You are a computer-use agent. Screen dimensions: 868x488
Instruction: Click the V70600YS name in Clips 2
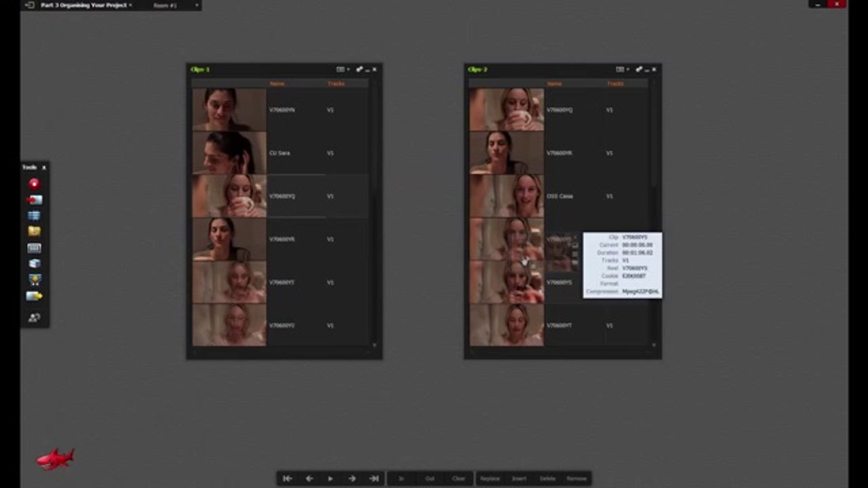click(559, 283)
